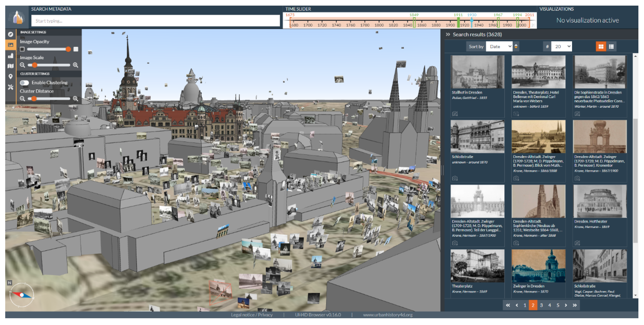Switch search results to grid view
644x325 pixels.
(x=601, y=47)
